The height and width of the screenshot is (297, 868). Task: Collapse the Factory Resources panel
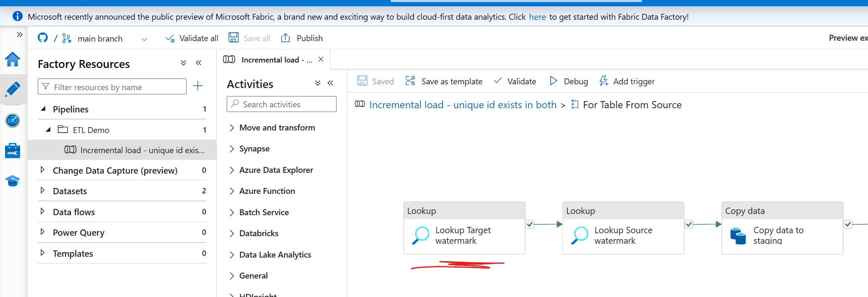pyautogui.click(x=199, y=63)
